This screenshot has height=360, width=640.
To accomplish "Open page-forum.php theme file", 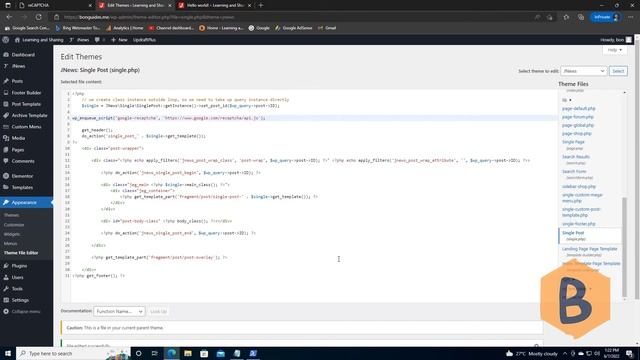I will tap(578, 117).
